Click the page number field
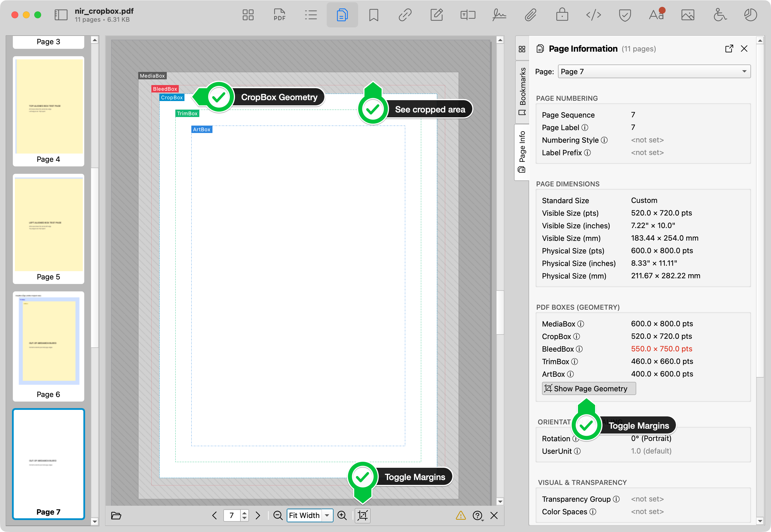The height and width of the screenshot is (532, 771). pos(232,516)
